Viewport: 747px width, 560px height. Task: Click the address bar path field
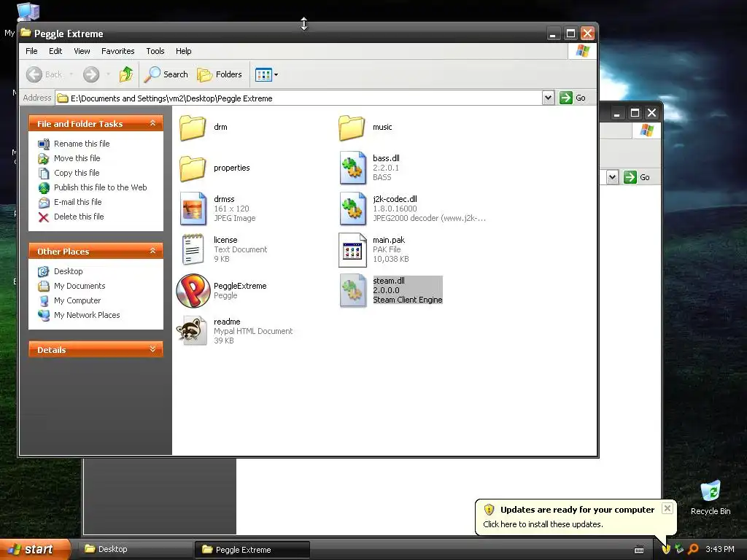click(298, 98)
